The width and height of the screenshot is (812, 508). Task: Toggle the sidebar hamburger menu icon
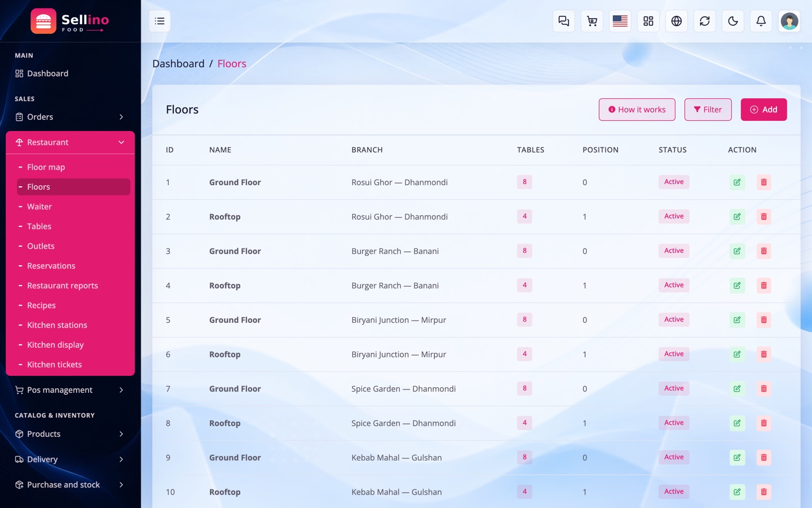click(160, 21)
